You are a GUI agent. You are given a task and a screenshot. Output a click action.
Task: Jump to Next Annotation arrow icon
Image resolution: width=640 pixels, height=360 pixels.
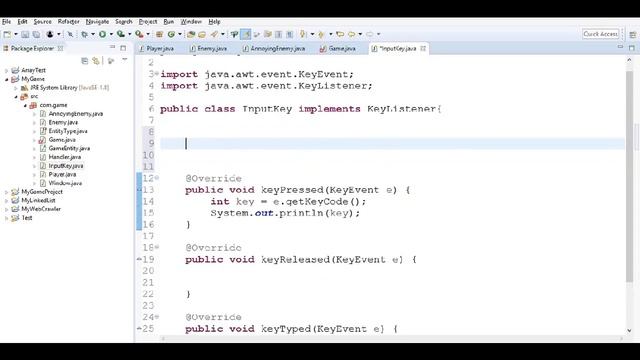tap(302, 34)
